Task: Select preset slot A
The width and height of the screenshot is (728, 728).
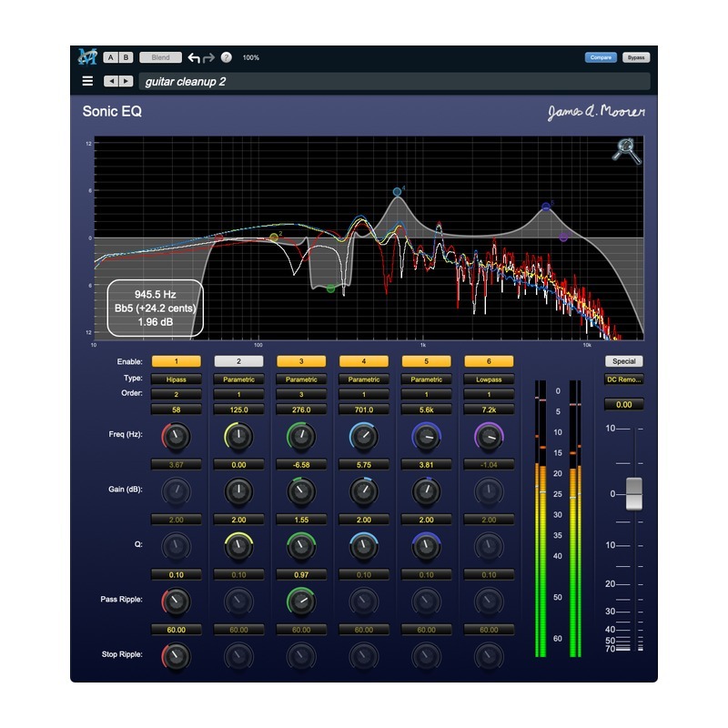Action: click(x=110, y=57)
